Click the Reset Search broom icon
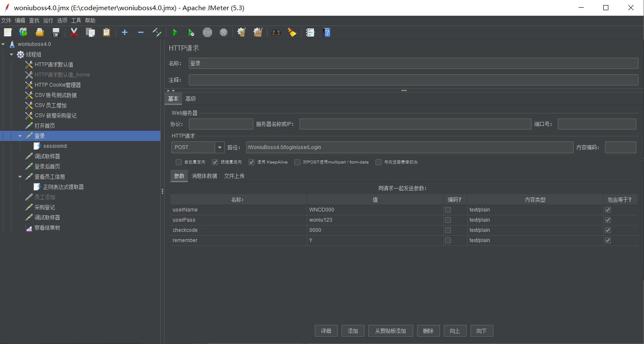Viewport: 644px width, 344px height. click(x=292, y=32)
